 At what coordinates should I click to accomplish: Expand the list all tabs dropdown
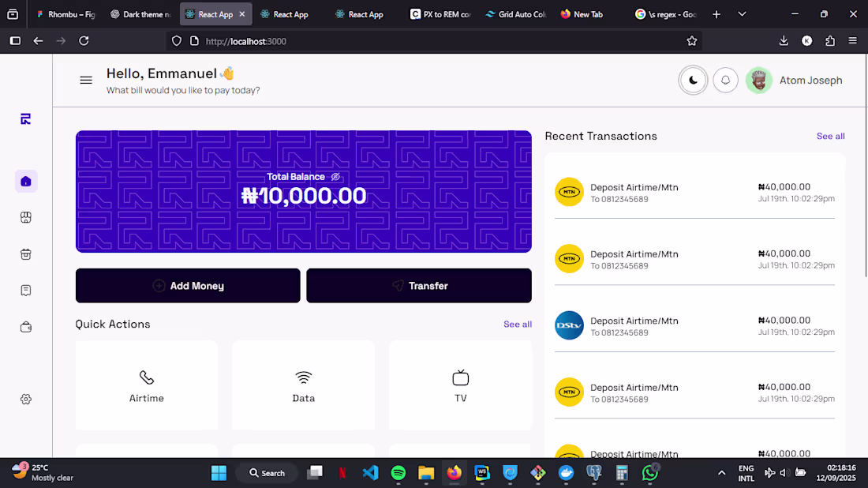(x=742, y=14)
